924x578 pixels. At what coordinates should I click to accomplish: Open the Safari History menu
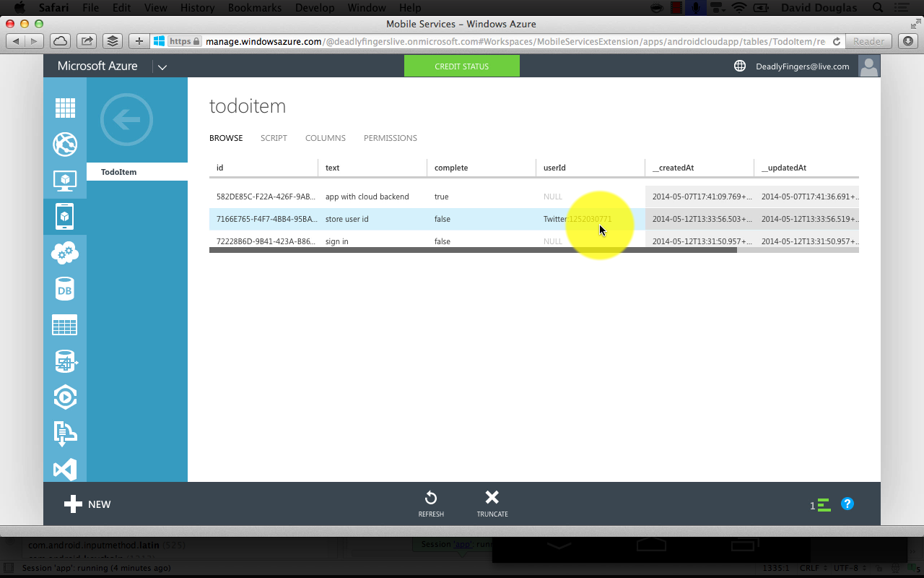click(197, 8)
